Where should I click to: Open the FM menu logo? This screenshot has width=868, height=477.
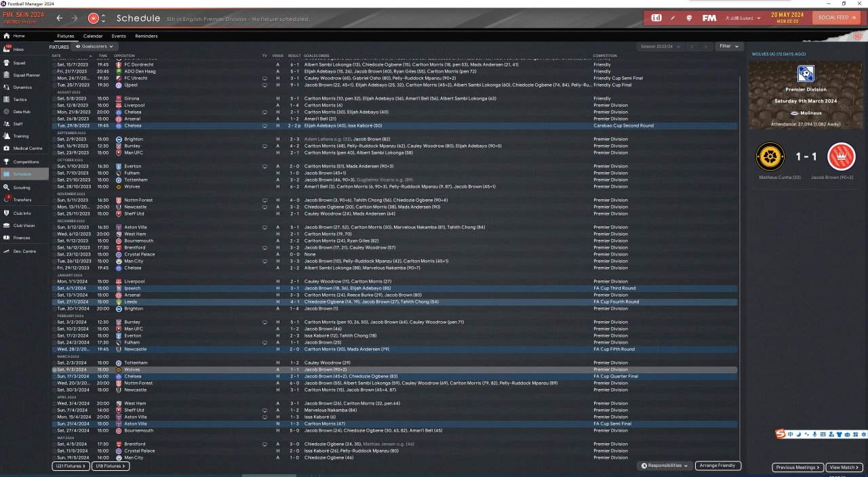709,18
